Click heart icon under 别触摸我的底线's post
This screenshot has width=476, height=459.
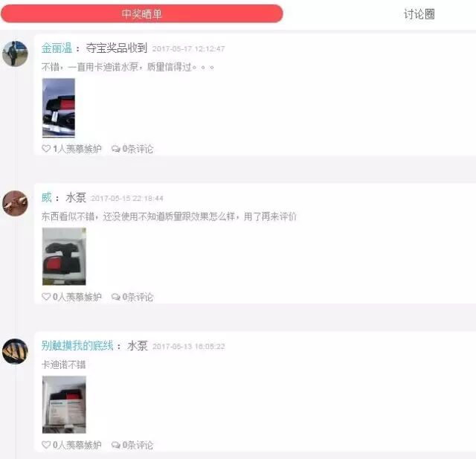coord(46,445)
